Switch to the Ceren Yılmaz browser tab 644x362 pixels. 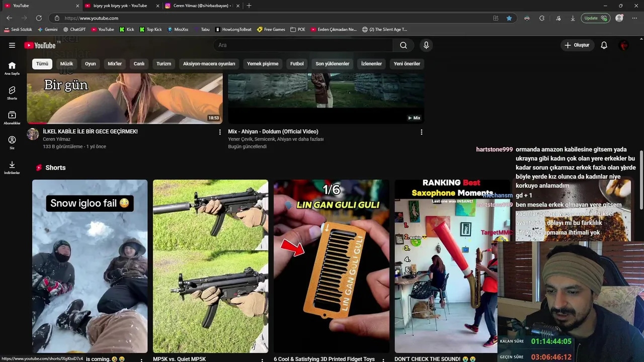coord(202,6)
